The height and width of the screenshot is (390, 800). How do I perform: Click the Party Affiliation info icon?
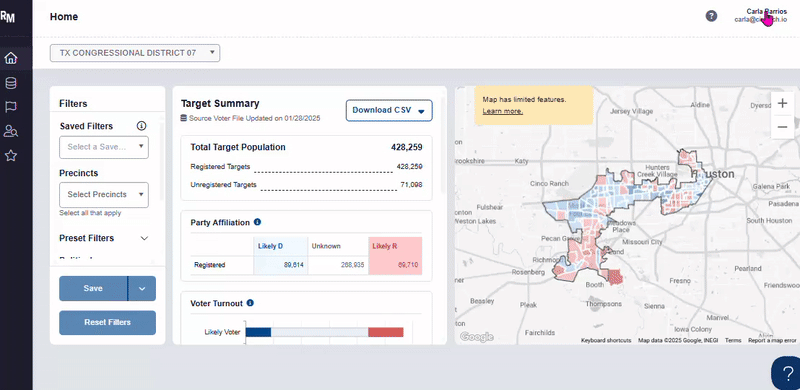[257, 222]
